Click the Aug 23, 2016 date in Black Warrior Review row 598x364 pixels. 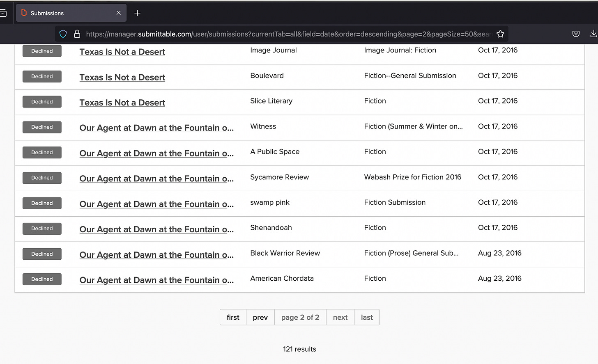coord(500,253)
